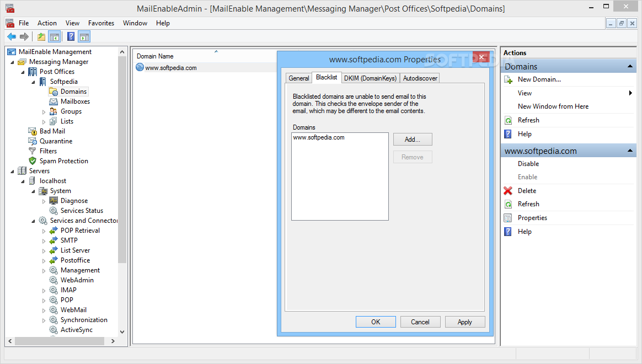
Task: Click the tree horizontal scroll right arrow
Action: [113, 341]
